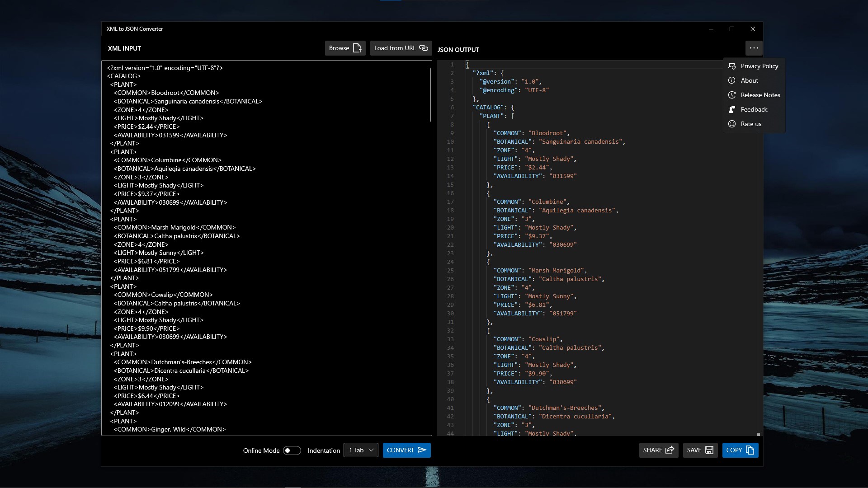Select About from the menu
The height and width of the screenshot is (488, 868).
click(749, 80)
